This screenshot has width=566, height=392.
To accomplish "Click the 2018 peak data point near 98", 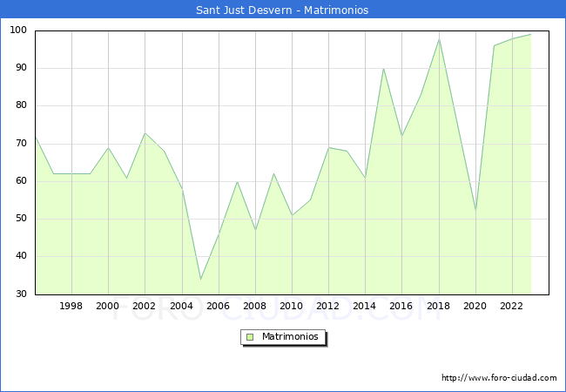I will pos(439,39).
